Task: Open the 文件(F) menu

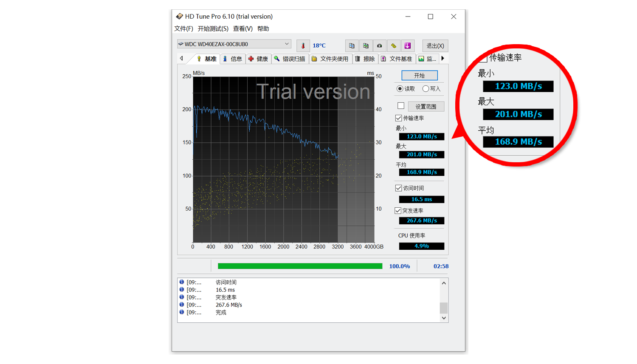Action: (183, 28)
